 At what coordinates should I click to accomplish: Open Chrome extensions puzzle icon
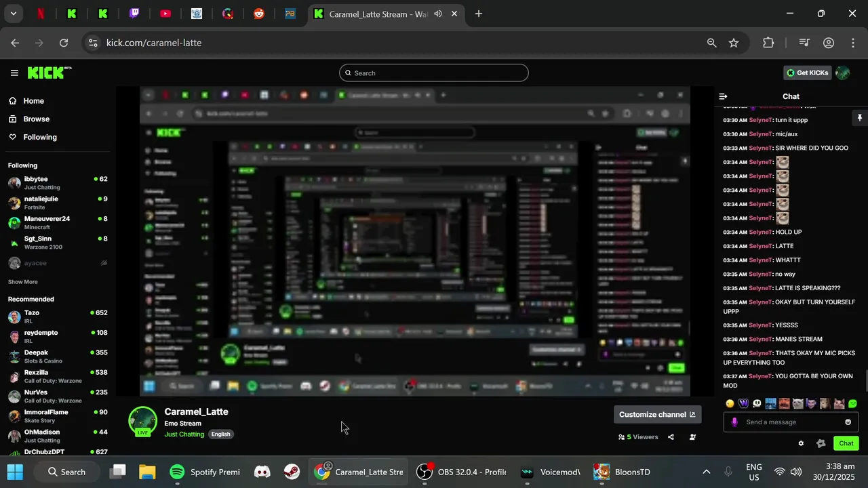pyautogui.click(x=768, y=43)
